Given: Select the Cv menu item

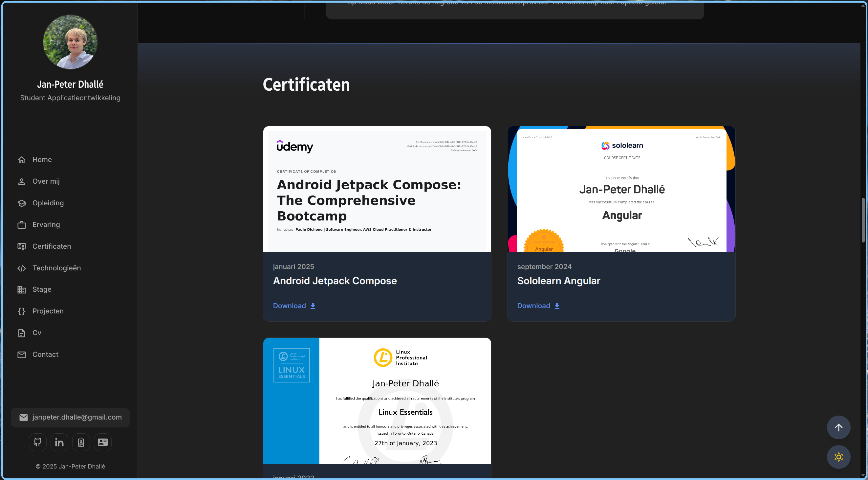Looking at the screenshot, I should coord(37,332).
